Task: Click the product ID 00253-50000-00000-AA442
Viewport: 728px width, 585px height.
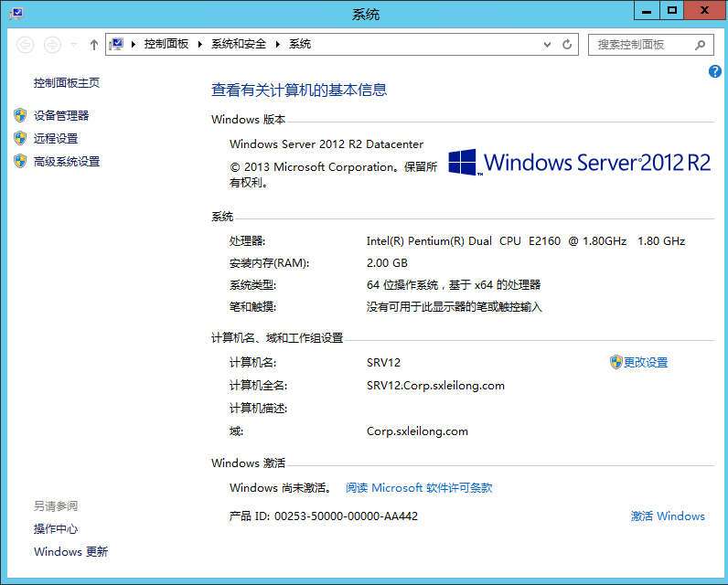Action: tap(346, 516)
